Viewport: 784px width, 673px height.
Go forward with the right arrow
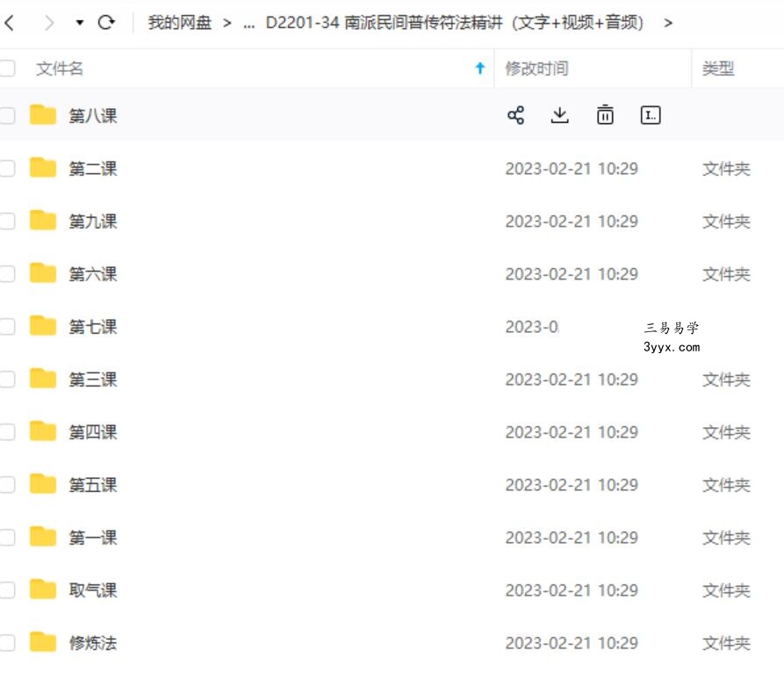tap(48, 23)
